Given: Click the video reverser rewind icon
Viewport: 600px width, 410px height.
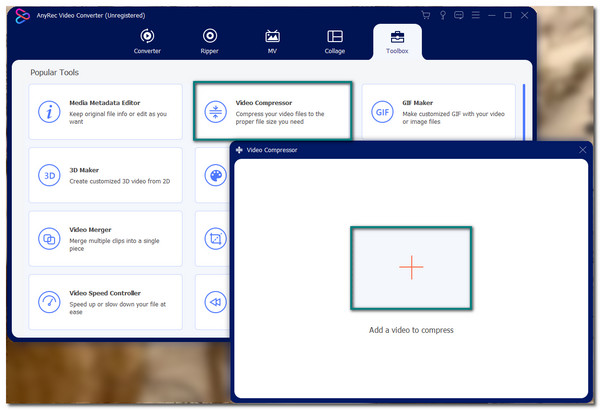Looking at the screenshot, I should click(215, 301).
